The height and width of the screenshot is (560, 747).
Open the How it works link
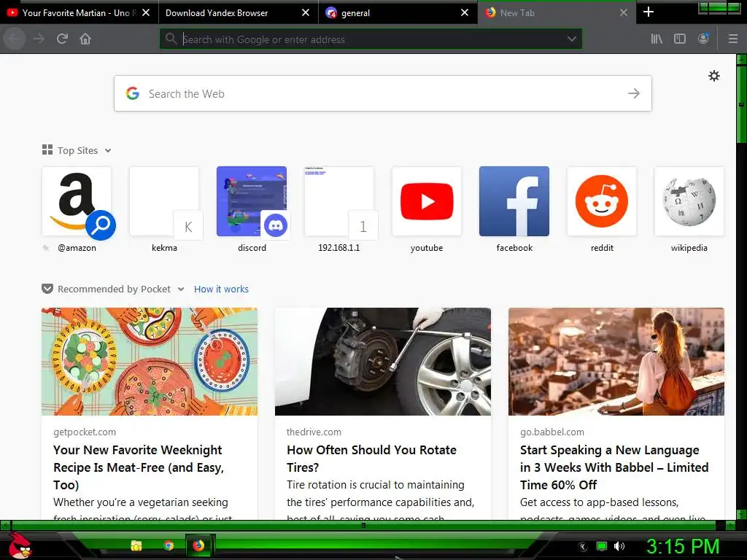tap(221, 289)
